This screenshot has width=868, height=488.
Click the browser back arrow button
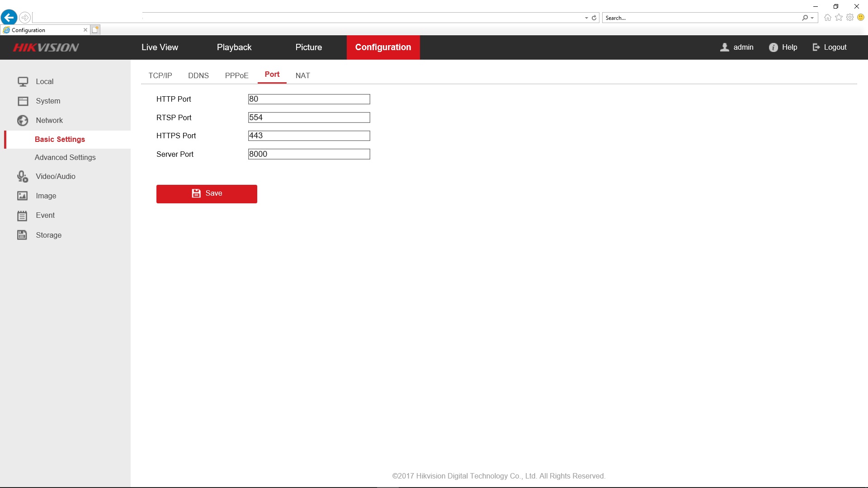click(9, 18)
